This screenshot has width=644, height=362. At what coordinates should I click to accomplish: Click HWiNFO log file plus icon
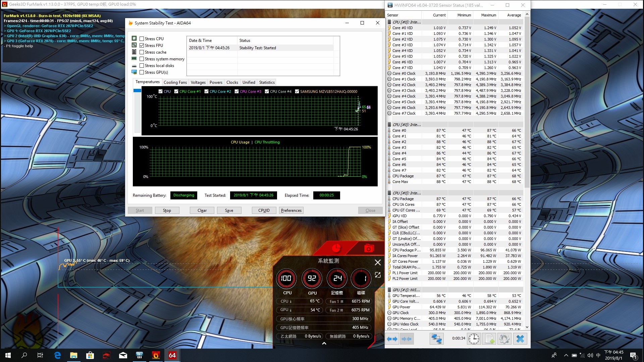pyautogui.click(x=489, y=339)
